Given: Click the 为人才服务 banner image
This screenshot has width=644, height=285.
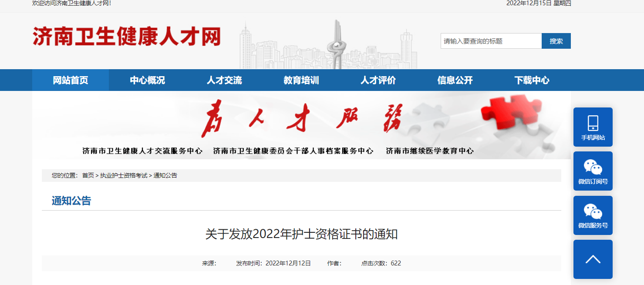Looking at the screenshot, I should coord(301,125).
